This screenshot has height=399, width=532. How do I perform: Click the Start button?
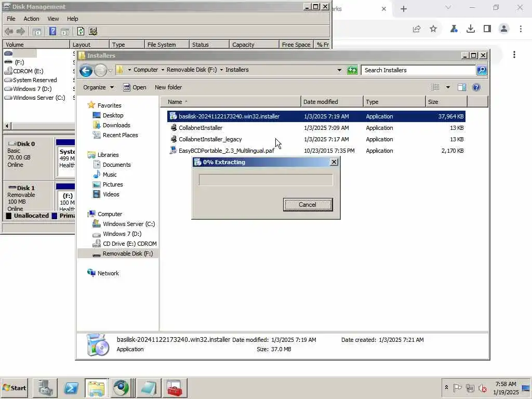coord(15,388)
